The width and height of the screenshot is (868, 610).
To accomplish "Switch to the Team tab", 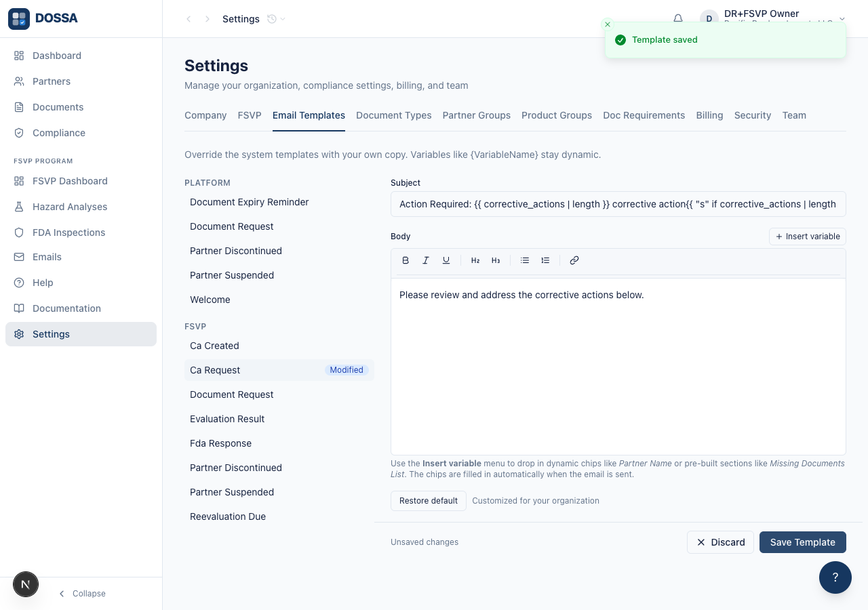I will click(794, 115).
